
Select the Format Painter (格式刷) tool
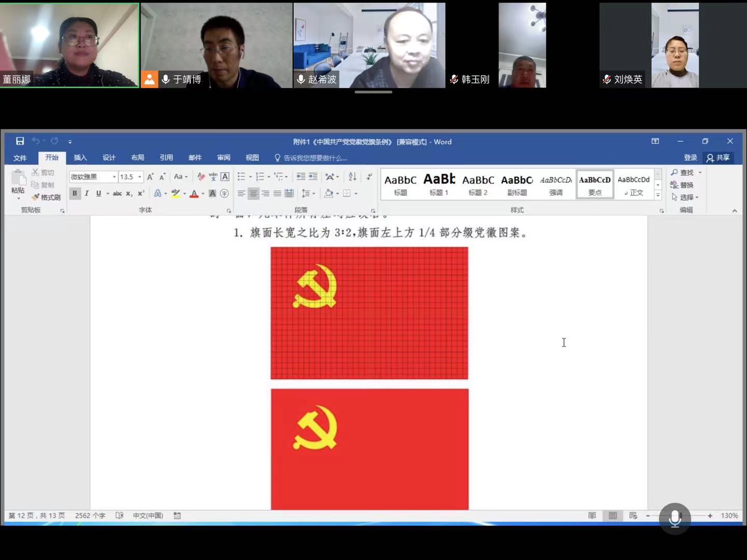pos(46,197)
